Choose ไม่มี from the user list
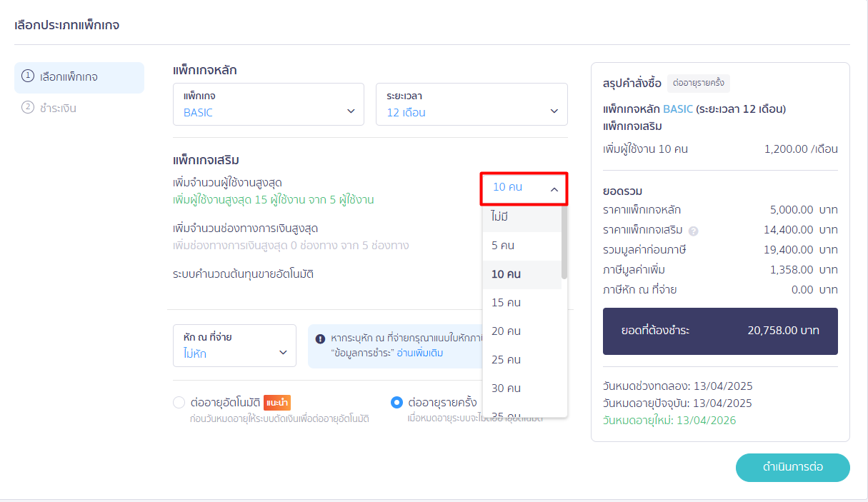Image resolution: width=868 pixels, height=502 pixels. click(x=522, y=216)
